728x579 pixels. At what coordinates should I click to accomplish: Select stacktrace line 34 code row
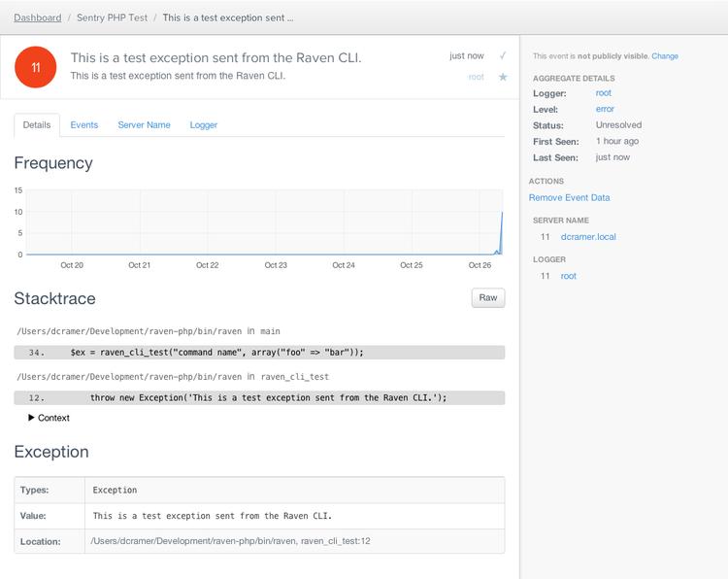click(259, 353)
